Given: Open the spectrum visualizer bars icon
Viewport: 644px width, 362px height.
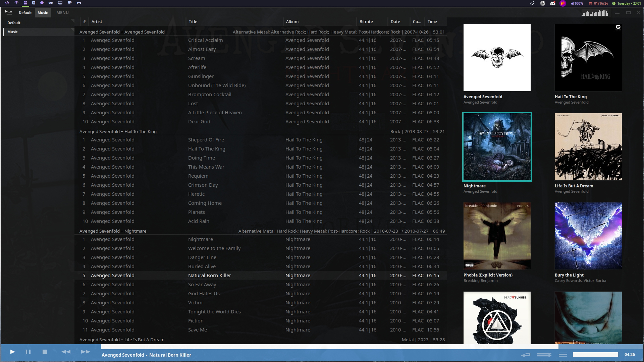Looking at the screenshot, I should [x=595, y=13].
